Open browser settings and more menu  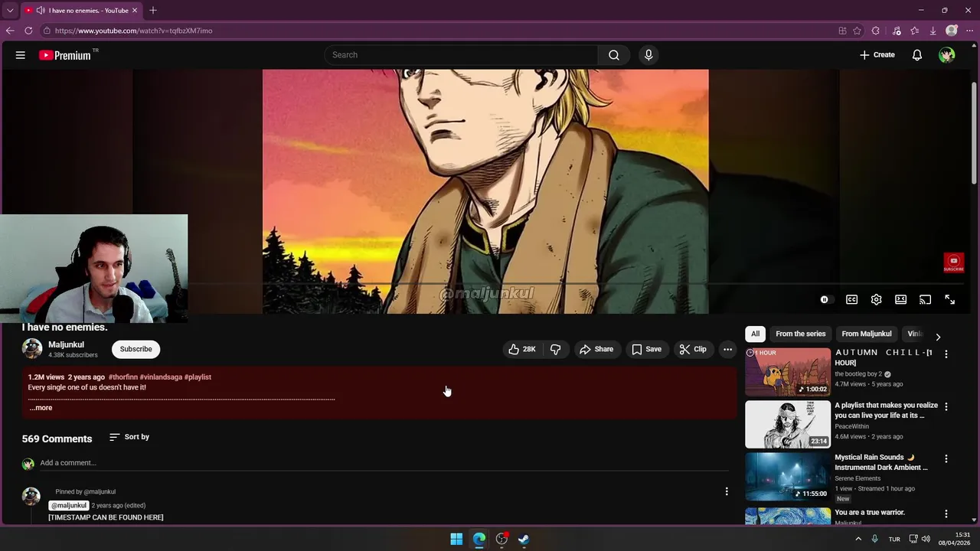[x=969, y=31]
